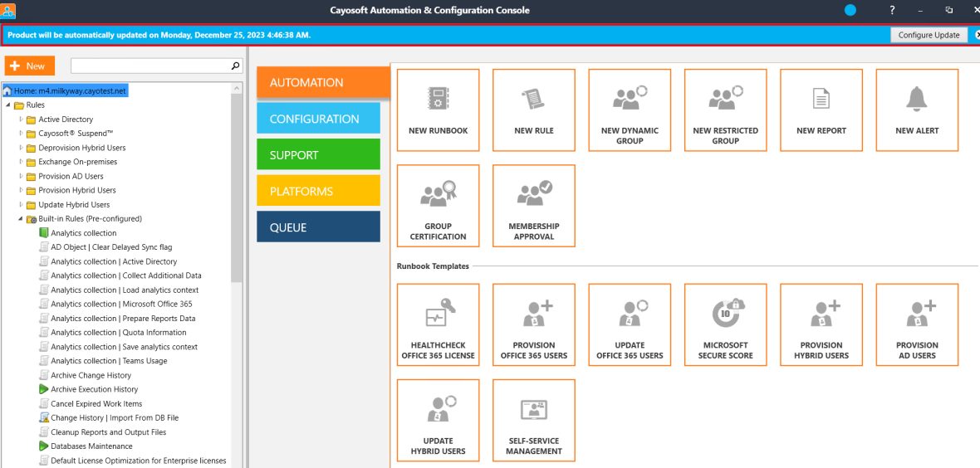Select the Archive Change History rule
980x468 pixels.
[91, 376]
